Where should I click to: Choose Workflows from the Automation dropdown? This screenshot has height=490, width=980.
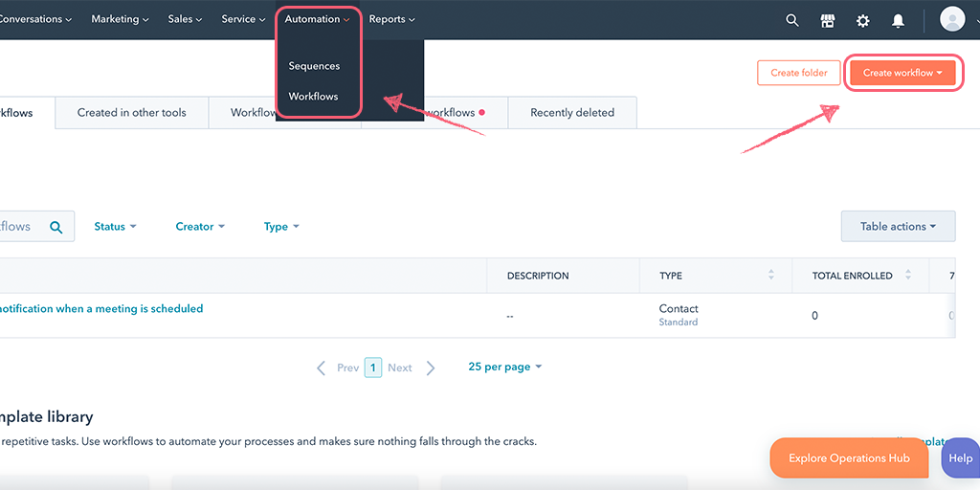[x=313, y=97]
